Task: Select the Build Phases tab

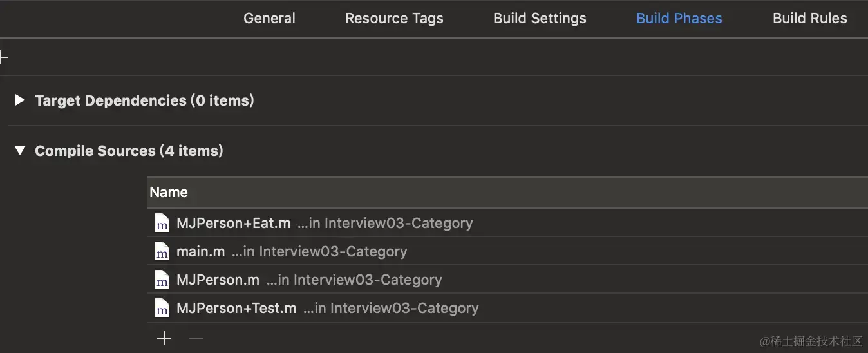Action: (679, 19)
